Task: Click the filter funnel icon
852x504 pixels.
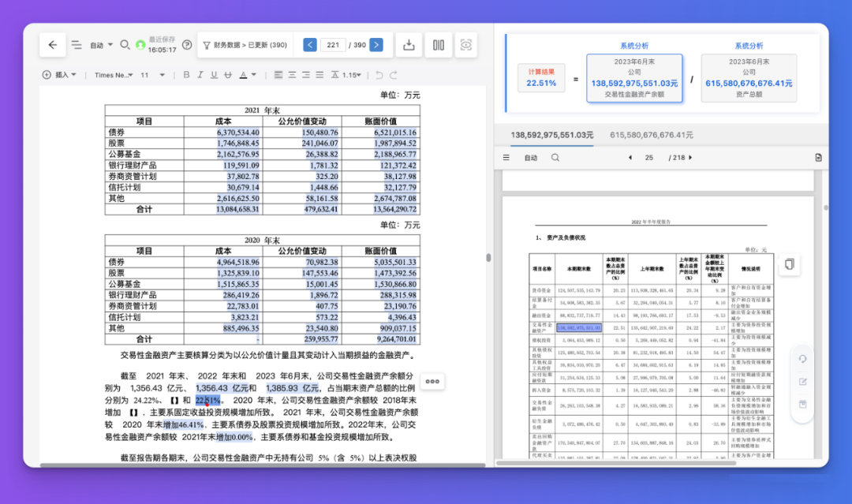Action: (x=207, y=45)
